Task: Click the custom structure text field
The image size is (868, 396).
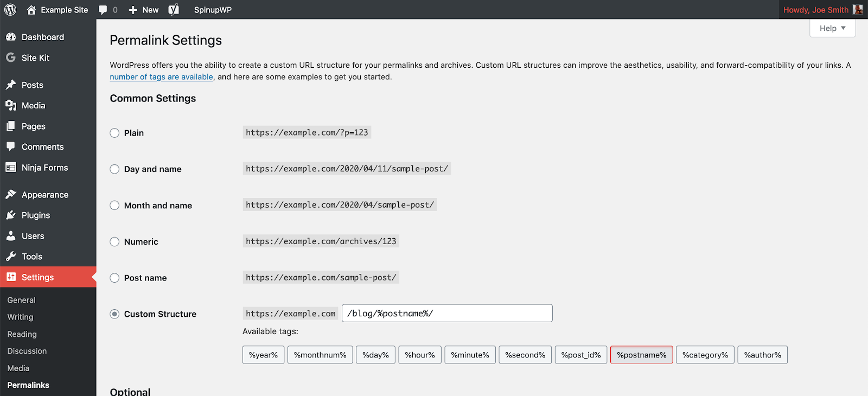Action: [447, 314]
